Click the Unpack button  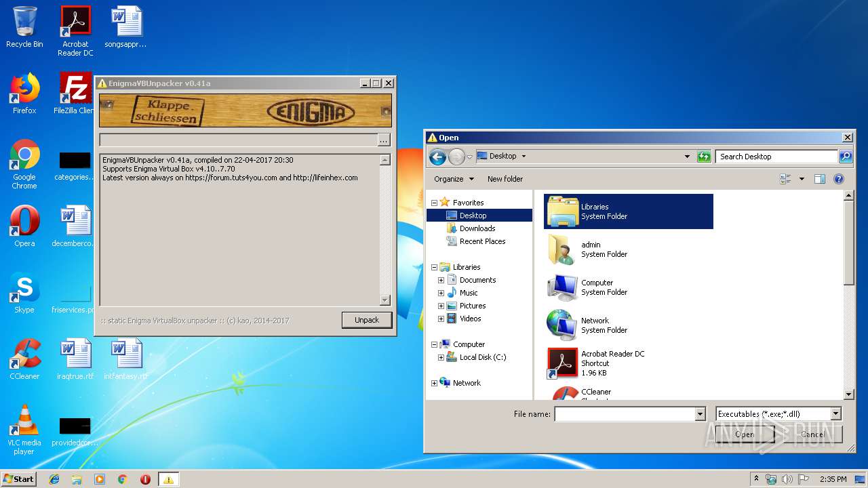coord(367,320)
